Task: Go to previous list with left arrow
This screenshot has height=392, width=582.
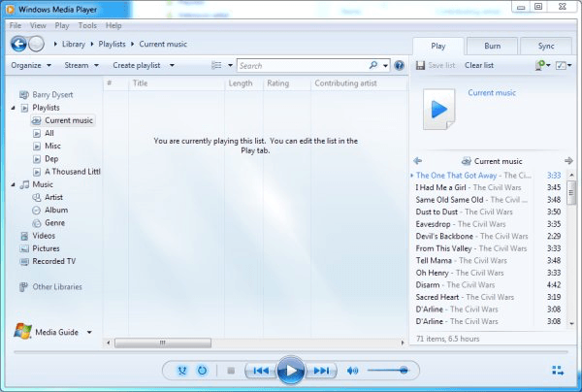Action: 417,161
